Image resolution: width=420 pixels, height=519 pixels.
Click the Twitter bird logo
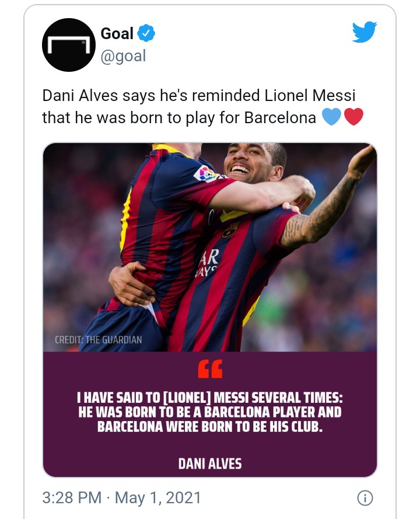coord(365,33)
